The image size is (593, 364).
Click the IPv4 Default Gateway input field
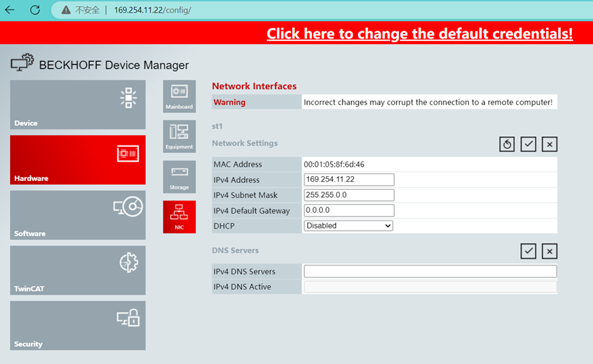349,210
